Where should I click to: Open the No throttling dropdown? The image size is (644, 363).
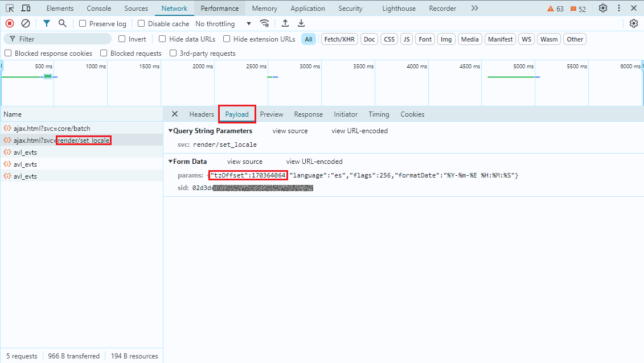pos(223,24)
